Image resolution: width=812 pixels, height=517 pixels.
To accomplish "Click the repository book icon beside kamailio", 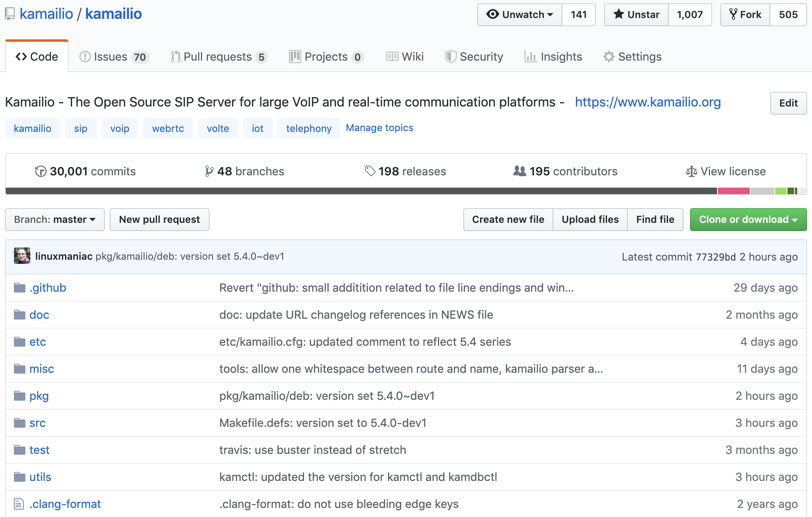I will [x=10, y=14].
